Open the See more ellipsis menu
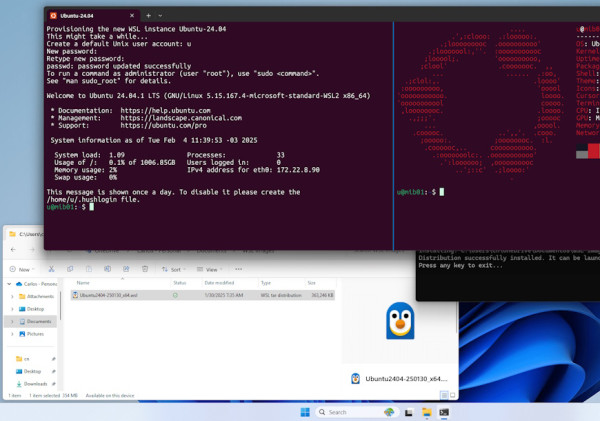 [239, 269]
